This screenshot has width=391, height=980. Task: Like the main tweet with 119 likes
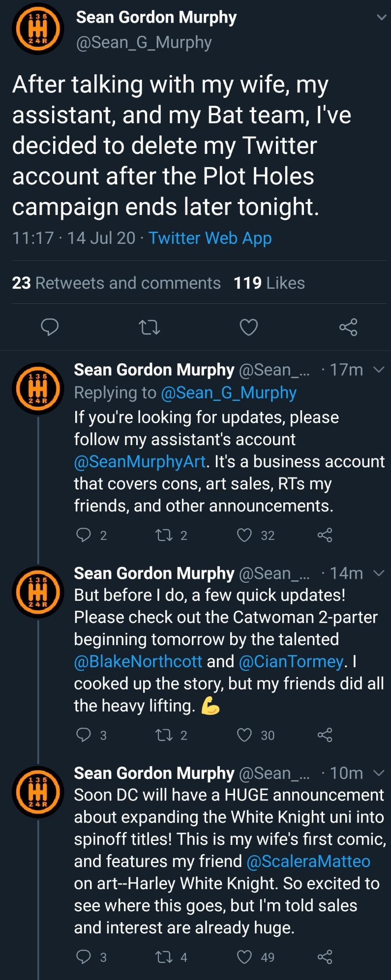(249, 327)
